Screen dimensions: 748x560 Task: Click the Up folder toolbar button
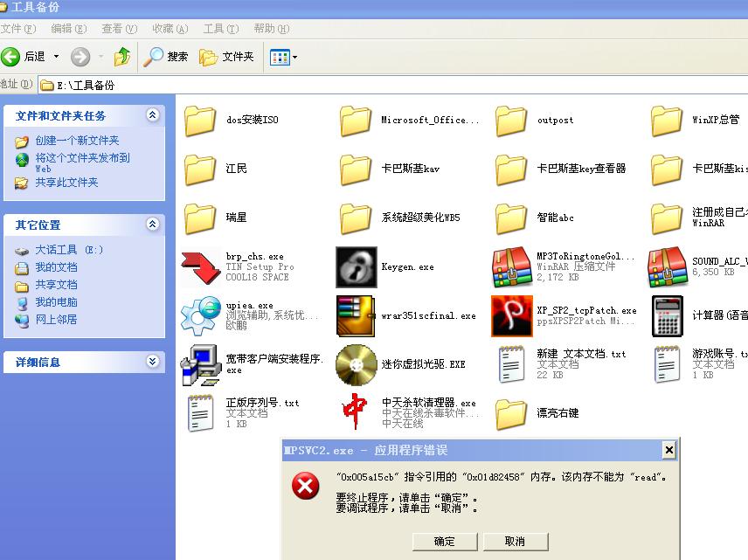[122, 57]
